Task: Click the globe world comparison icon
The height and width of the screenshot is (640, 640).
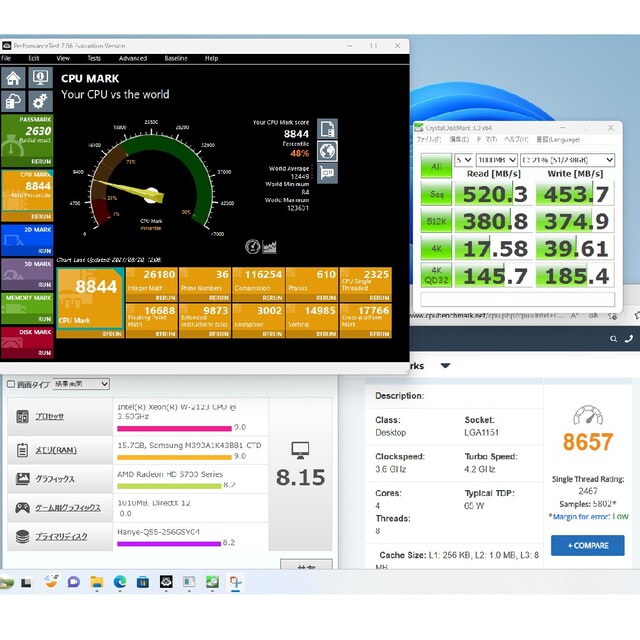Action: 327,151
